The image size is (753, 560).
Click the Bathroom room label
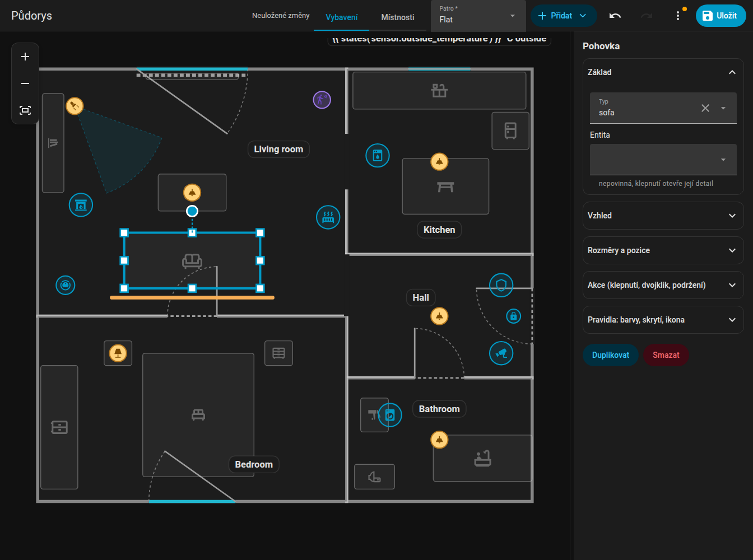[439, 409]
